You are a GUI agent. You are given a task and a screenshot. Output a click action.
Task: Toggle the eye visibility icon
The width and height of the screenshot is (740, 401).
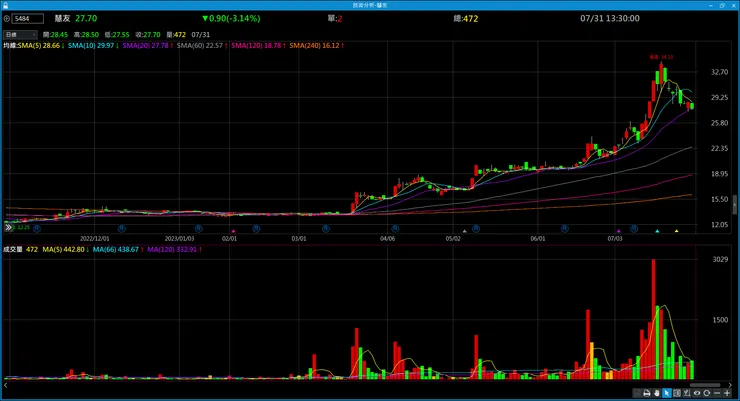tap(697, 393)
